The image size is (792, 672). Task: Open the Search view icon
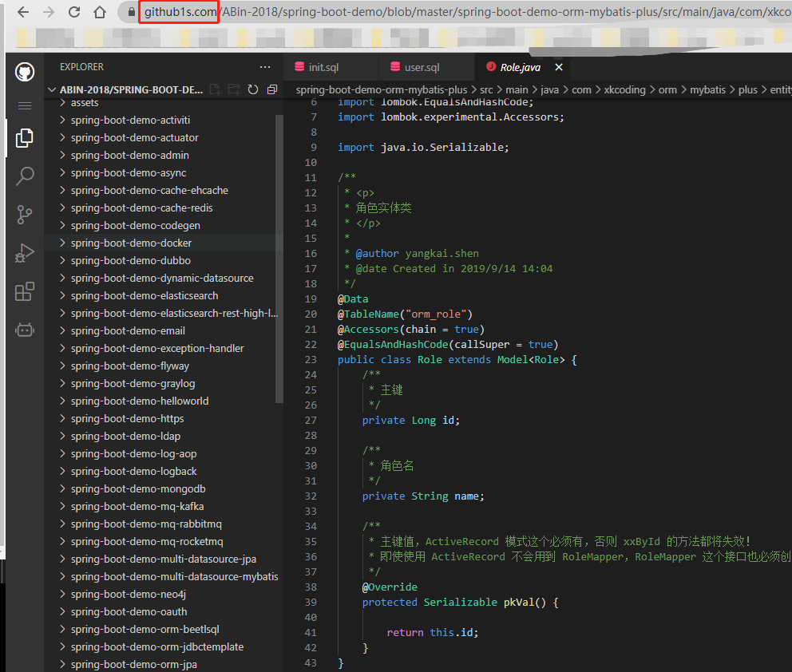point(25,176)
